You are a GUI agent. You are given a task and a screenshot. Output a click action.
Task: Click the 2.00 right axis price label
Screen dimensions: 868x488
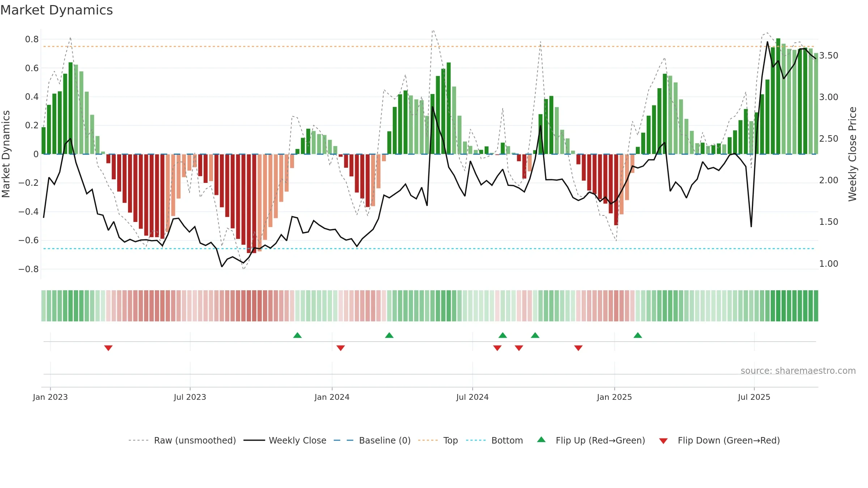829,180
